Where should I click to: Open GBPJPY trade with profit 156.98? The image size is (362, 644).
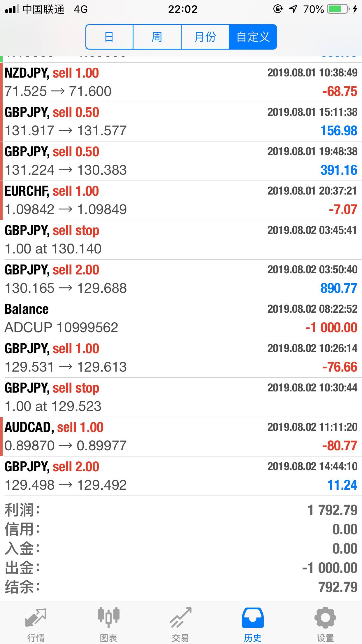click(181, 122)
